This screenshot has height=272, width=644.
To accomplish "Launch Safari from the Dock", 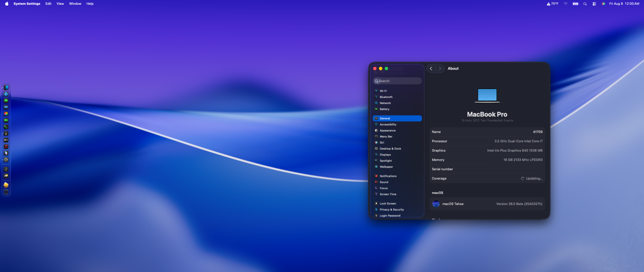I will click(x=6, y=94).
